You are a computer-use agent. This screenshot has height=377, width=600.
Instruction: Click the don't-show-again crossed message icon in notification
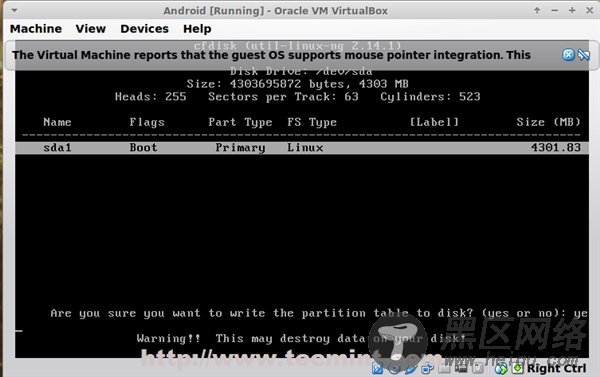point(584,55)
